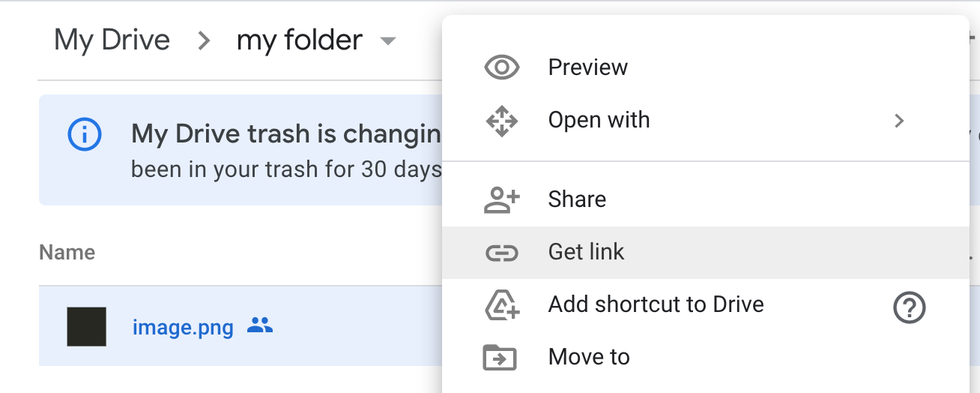
Task: Click the eye icon beside Preview
Action: tap(501, 67)
